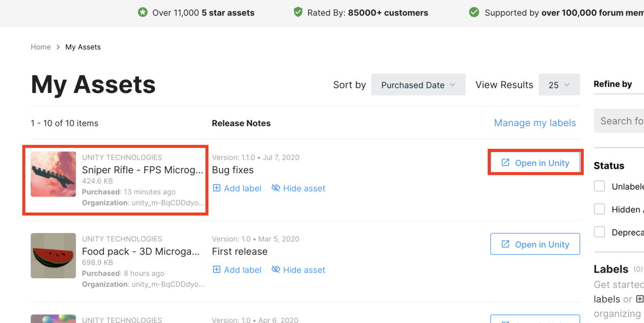
Task: Open Sniper Rifle asset in Unity
Action: pos(535,163)
